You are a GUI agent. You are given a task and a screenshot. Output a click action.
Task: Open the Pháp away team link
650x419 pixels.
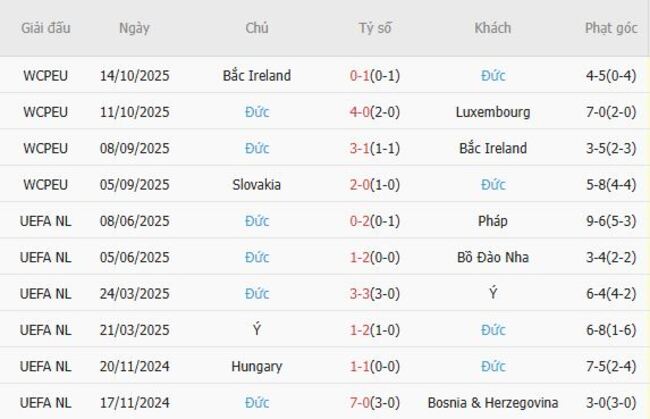click(x=492, y=221)
